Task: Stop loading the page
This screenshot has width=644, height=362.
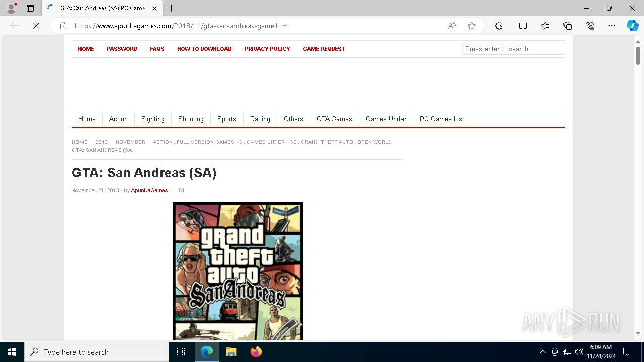Action: [x=36, y=26]
